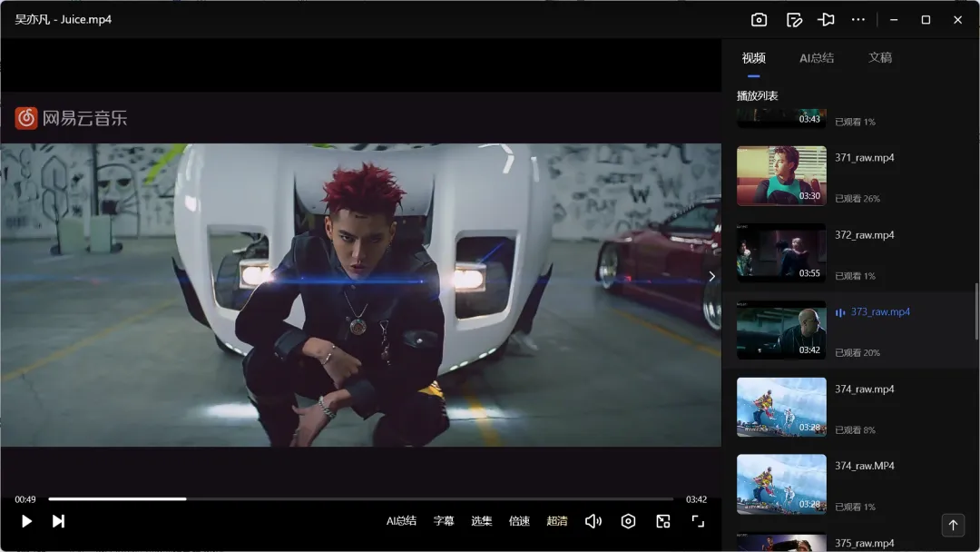Open the hexagon player settings icon
The image size is (980, 552).
click(x=628, y=521)
